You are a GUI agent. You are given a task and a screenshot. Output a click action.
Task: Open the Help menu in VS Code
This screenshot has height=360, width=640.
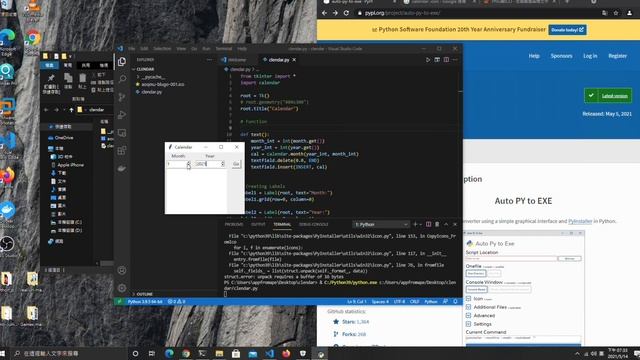[242, 49]
